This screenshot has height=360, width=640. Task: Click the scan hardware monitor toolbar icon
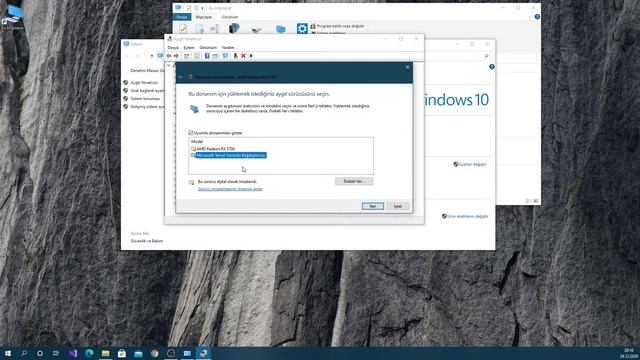pyautogui.click(x=225, y=56)
